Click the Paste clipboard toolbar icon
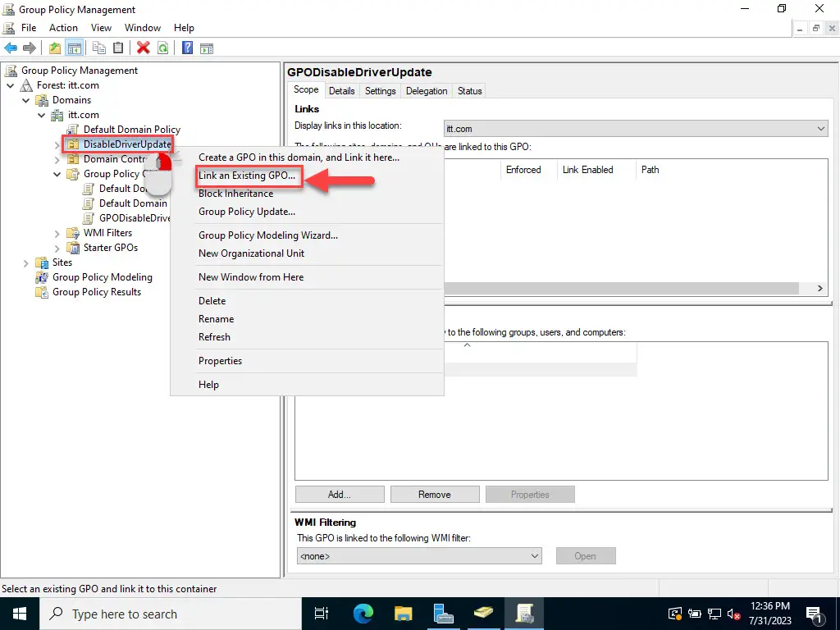The width and height of the screenshot is (840, 630). coord(118,48)
